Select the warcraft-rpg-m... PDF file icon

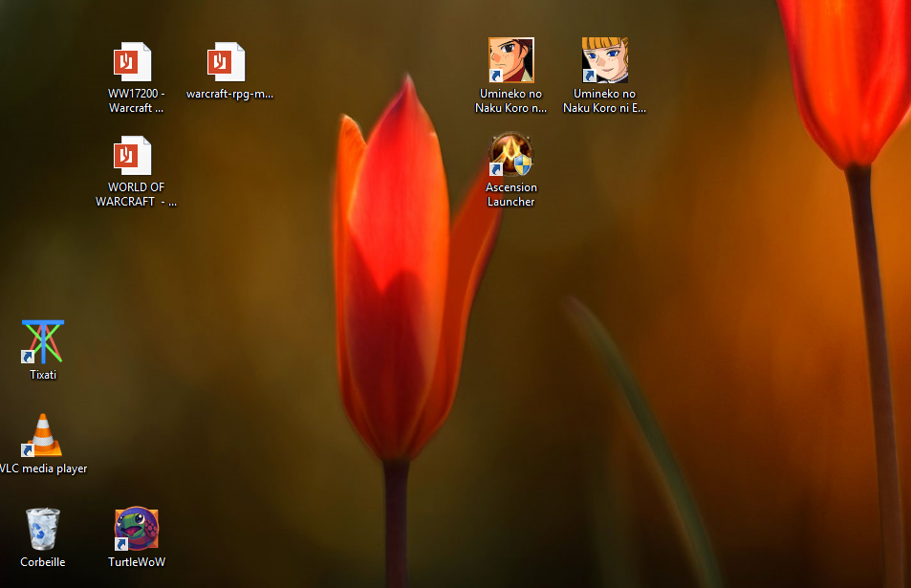(x=226, y=61)
